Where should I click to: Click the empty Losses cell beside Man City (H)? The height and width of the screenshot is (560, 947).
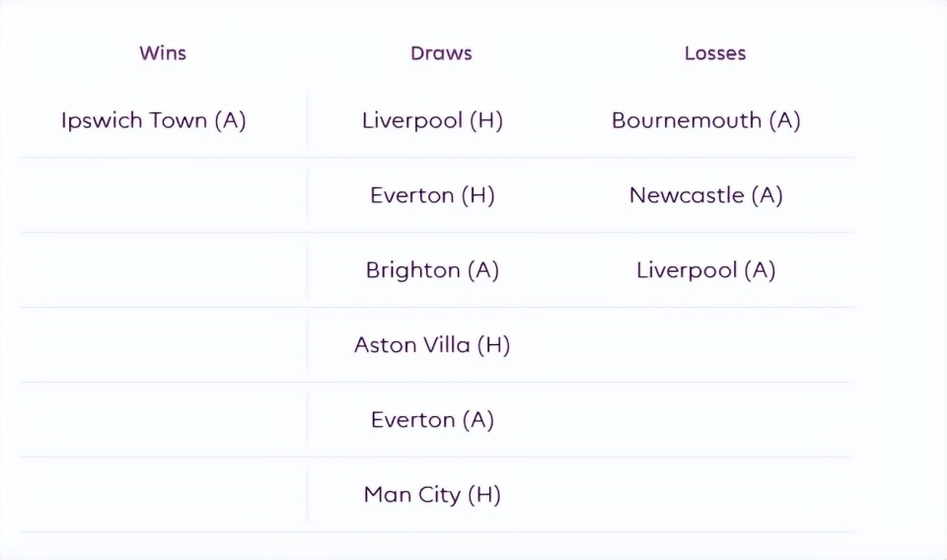pos(706,495)
